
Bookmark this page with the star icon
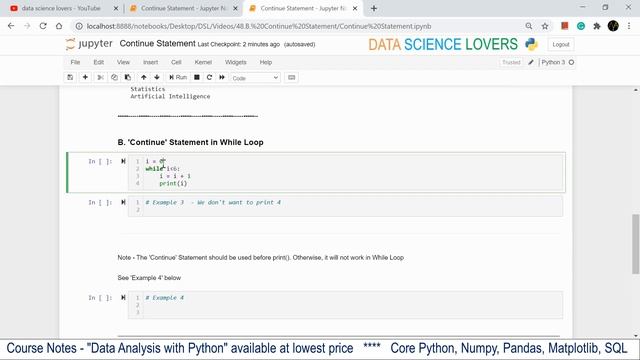point(545,26)
